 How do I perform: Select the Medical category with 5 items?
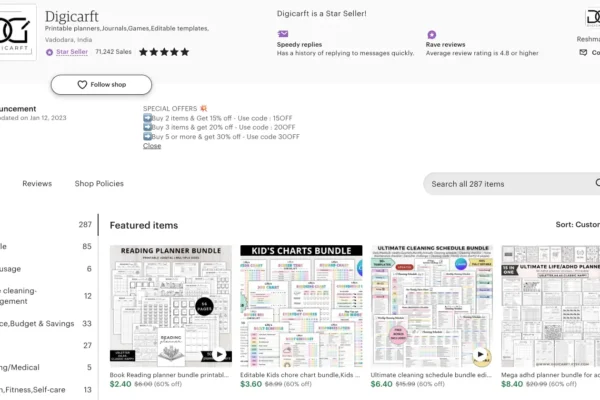click(x=46, y=367)
